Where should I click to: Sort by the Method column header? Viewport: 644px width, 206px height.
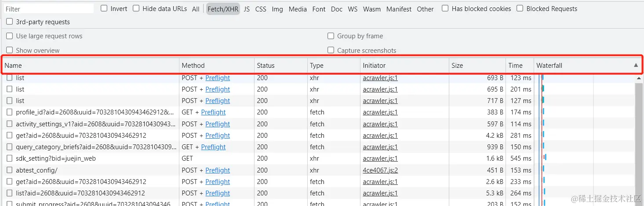pos(217,65)
